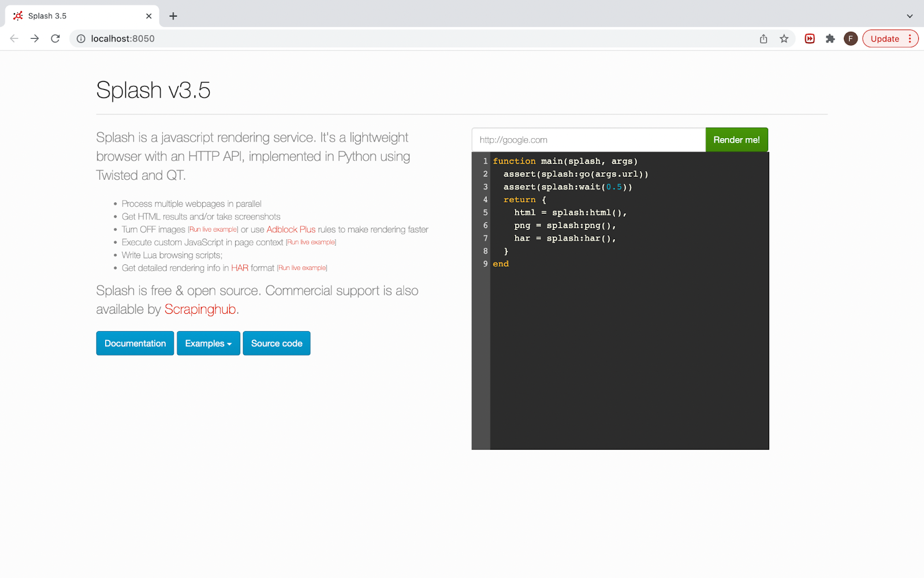Open the Source code button
Image resolution: width=924 pixels, height=578 pixels.
[277, 343]
